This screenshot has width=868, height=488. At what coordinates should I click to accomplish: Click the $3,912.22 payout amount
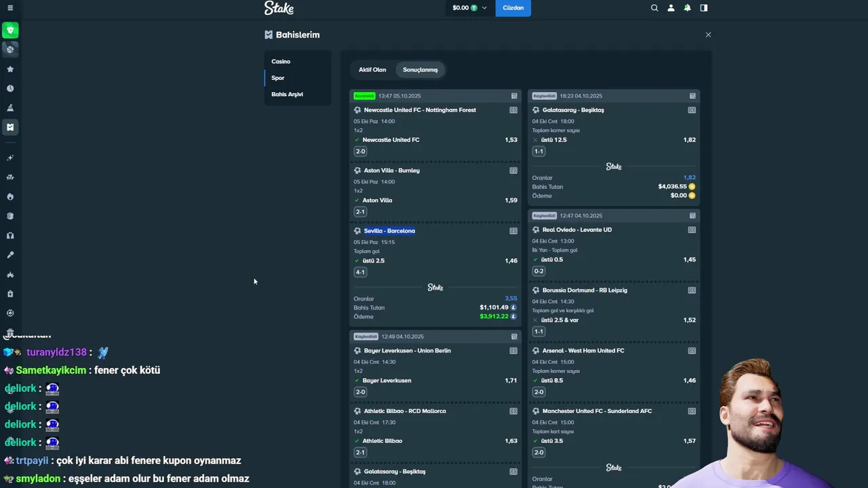494,317
